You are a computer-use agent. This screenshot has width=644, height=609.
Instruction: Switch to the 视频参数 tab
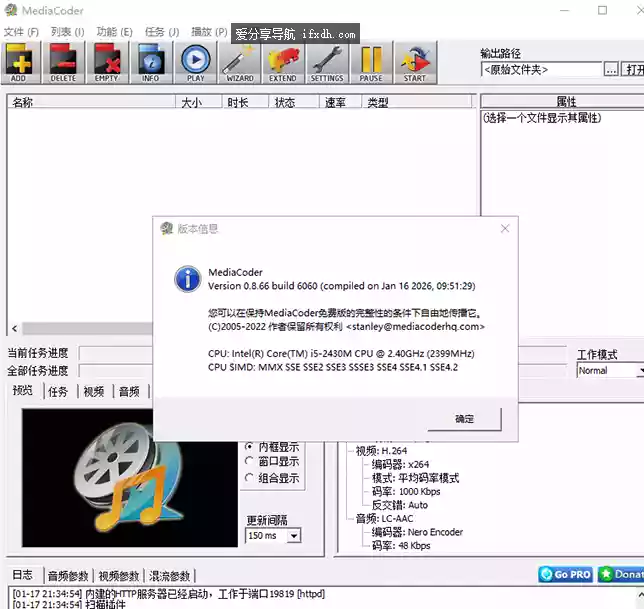pos(119,576)
